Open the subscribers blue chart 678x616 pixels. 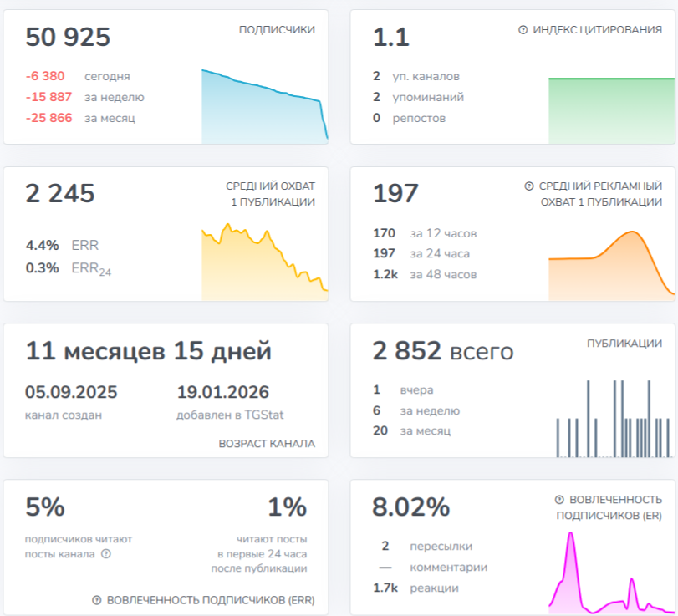tap(265, 106)
